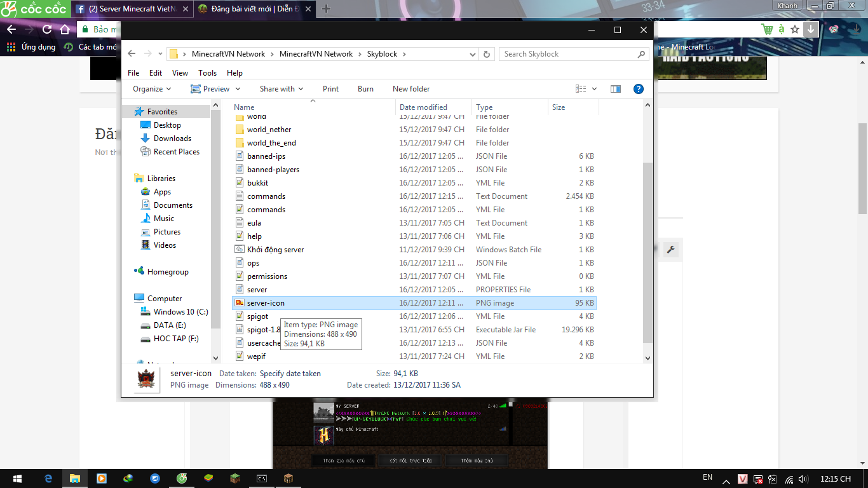Click the New folder button
This screenshot has height=488, width=868.
[x=410, y=89]
